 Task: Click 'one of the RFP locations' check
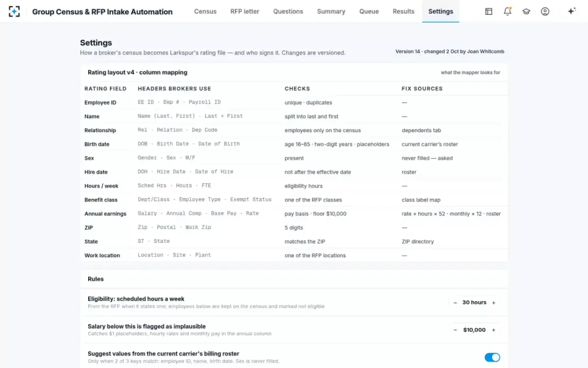pyautogui.click(x=315, y=256)
